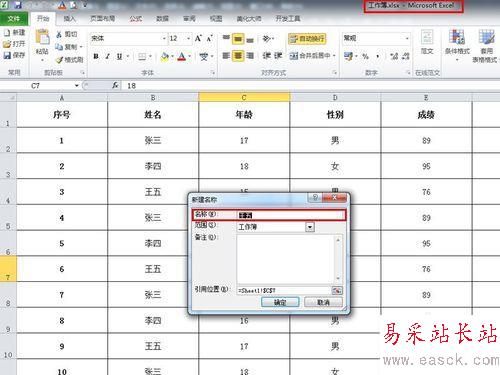Image resolution: width=500 pixels, height=375 pixels.
Task: Open the 文件 File tab
Action: coord(14,19)
